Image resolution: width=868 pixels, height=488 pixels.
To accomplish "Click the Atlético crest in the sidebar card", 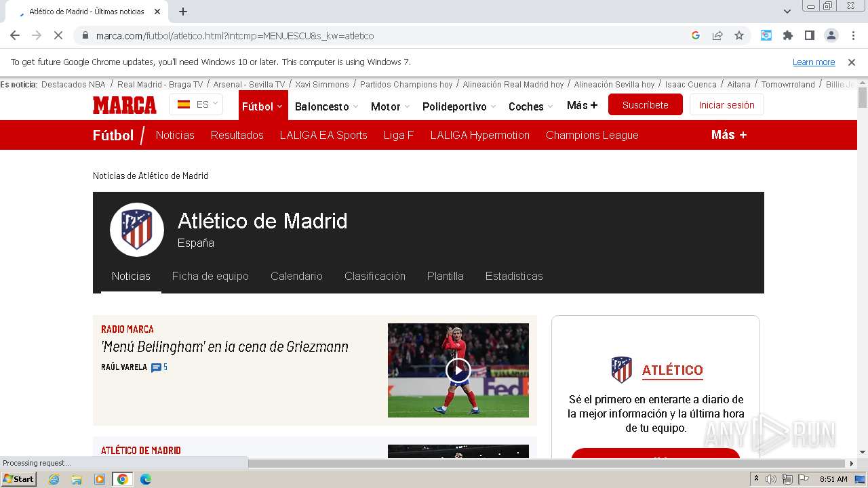I will (x=621, y=370).
